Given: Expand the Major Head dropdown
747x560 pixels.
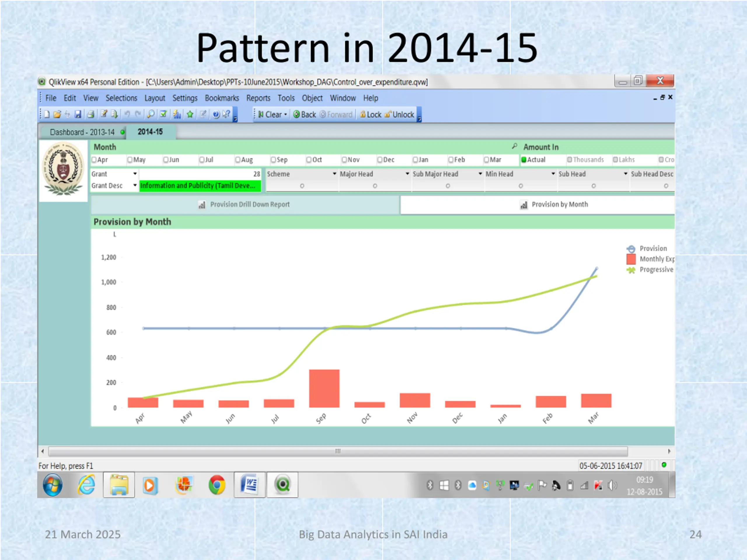Looking at the screenshot, I should [408, 174].
